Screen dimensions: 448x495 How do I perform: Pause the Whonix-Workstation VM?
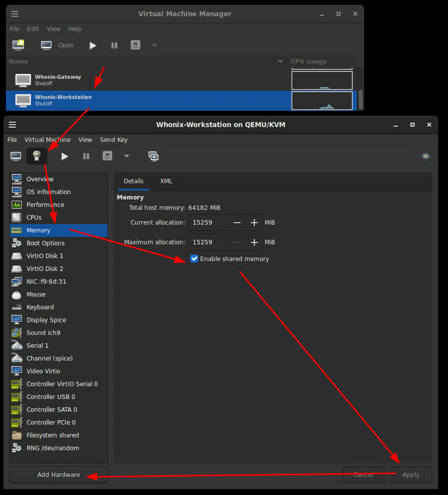86,156
